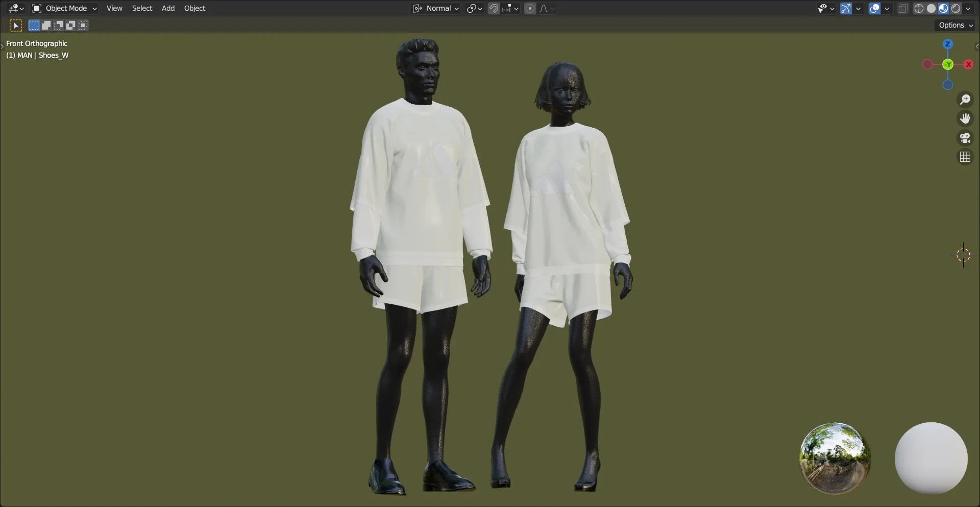Screen dimensions: 980x507
Task: Click the camera view icon in sidebar
Action: [x=965, y=137]
